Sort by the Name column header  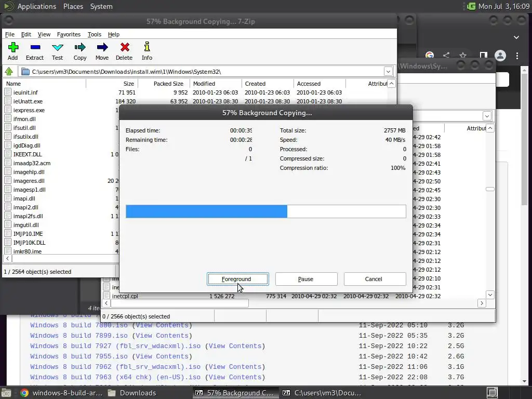tap(45, 84)
